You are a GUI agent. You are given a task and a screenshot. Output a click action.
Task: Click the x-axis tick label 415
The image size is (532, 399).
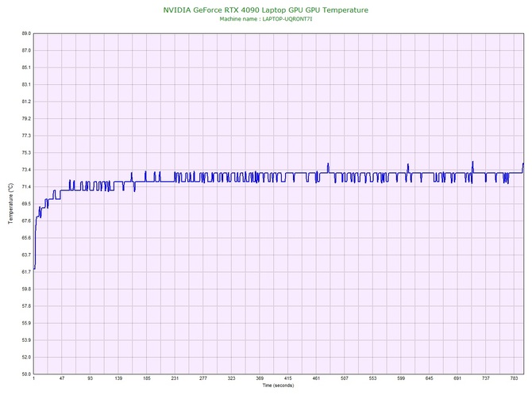[x=287, y=378]
